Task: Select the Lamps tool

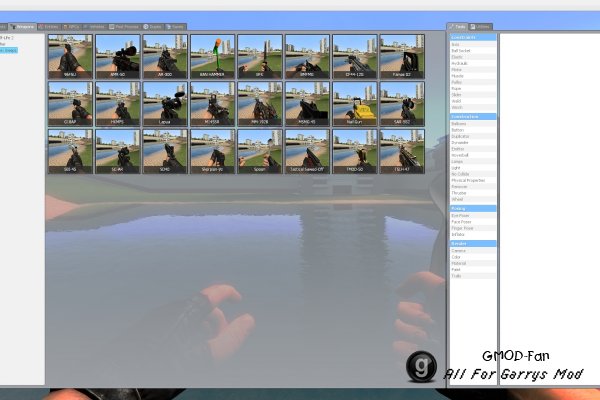Action: [473, 162]
